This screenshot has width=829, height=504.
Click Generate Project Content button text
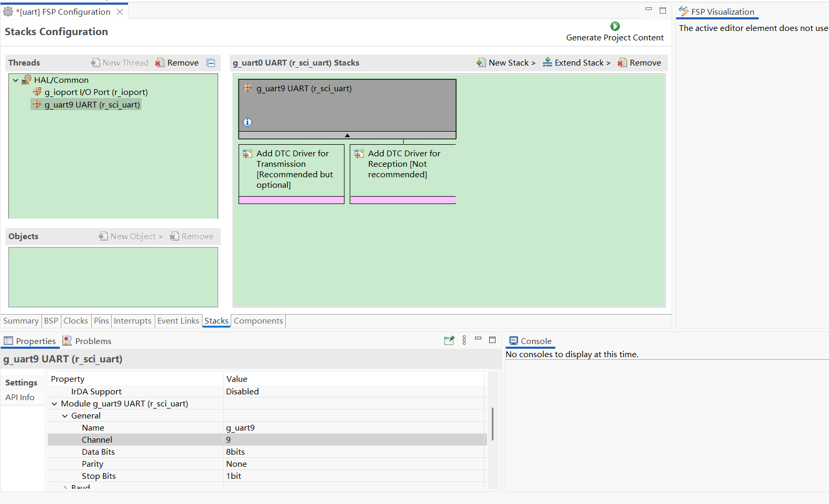615,38
